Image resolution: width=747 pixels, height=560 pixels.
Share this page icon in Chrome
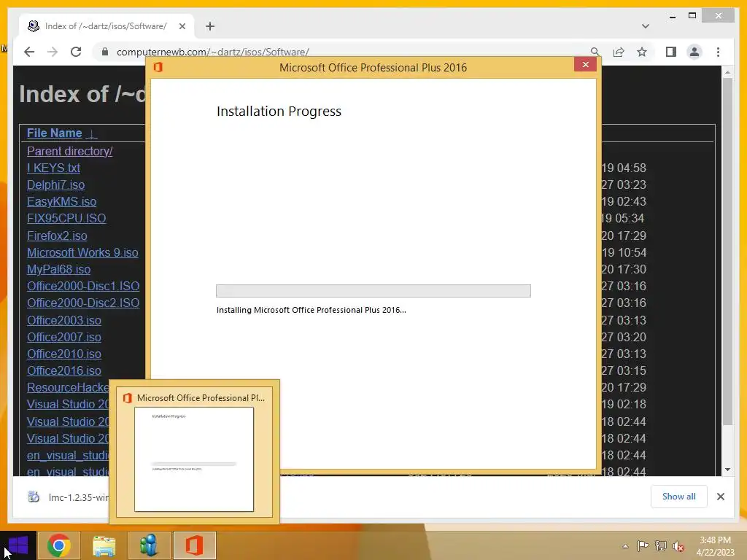point(619,52)
